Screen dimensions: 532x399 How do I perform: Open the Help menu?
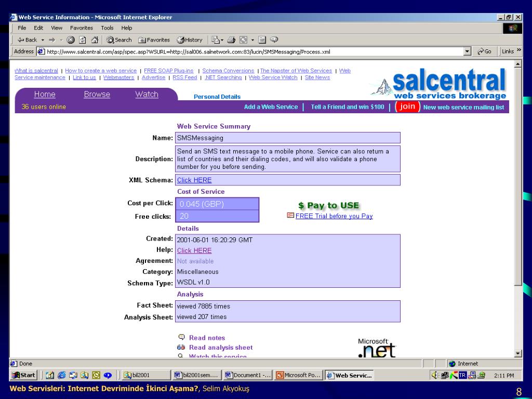127,28
